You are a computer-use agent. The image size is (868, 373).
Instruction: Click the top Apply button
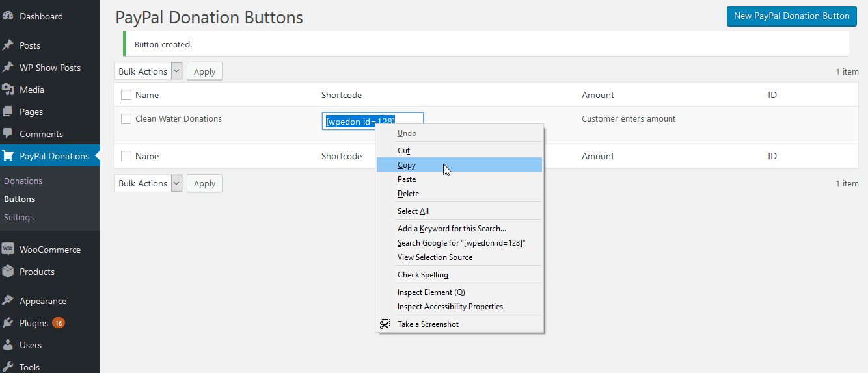click(x=204, y=71)
